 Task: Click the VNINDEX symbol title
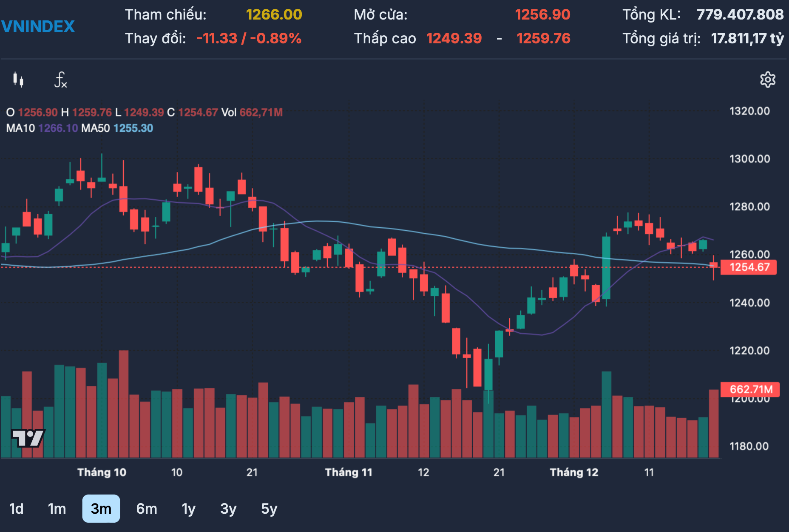38,26
